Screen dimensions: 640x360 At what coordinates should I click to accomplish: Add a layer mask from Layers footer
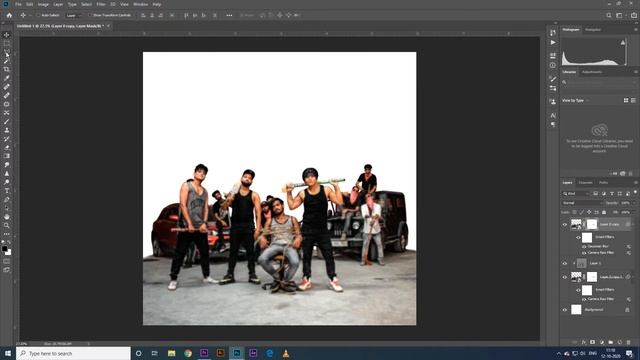click(x=593, y=342)
